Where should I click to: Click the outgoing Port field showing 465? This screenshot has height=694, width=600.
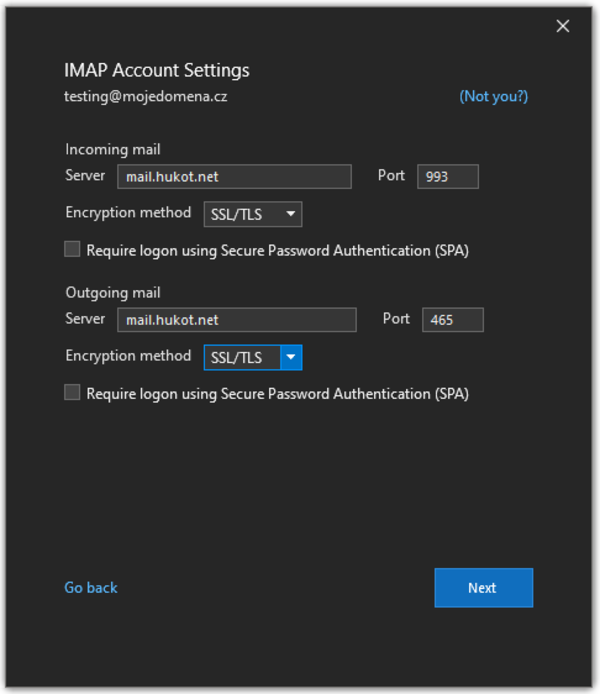coord(452,320)
